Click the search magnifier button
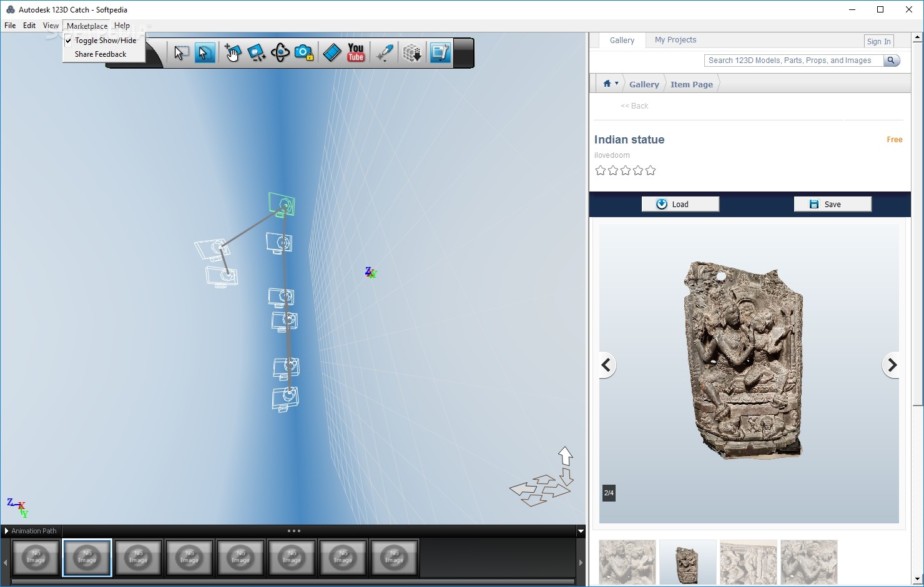Screen dimensions: 924x587 click(x=892, y=61)
